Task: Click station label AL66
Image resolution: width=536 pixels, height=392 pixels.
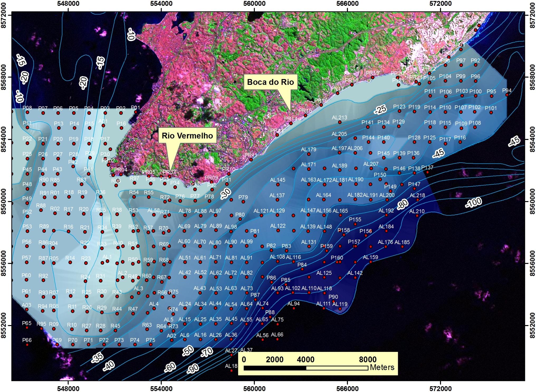Action: 277,335
